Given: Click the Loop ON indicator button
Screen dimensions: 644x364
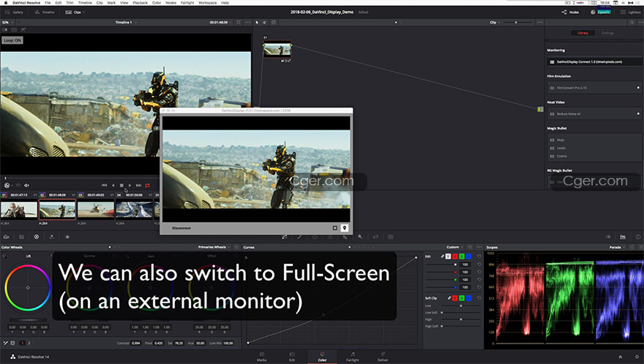Looking at the screenshot, I should (x=12, y=40).
